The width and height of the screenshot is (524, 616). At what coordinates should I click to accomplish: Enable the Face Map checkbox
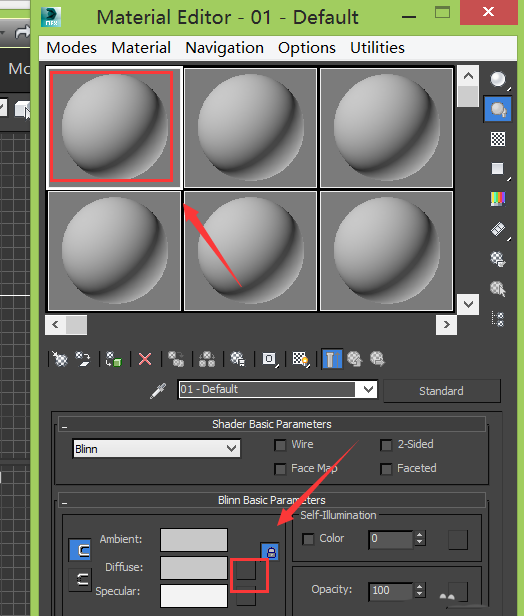coord(280,469)
